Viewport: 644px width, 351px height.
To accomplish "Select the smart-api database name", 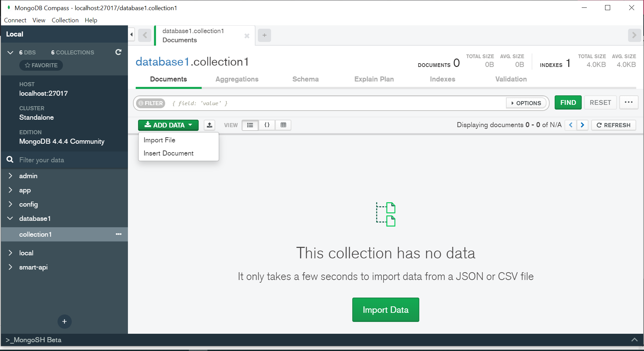I will click(34, 267).
